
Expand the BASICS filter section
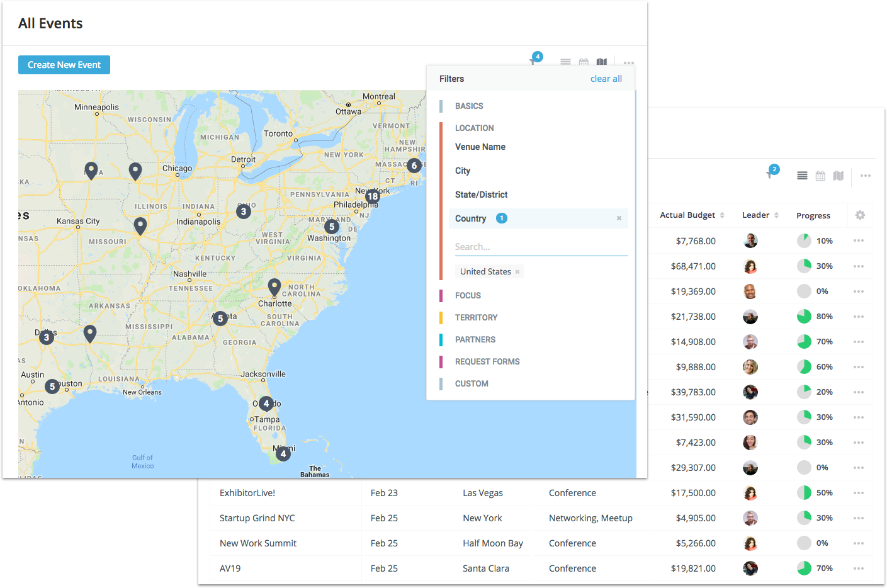click(469, 106)
